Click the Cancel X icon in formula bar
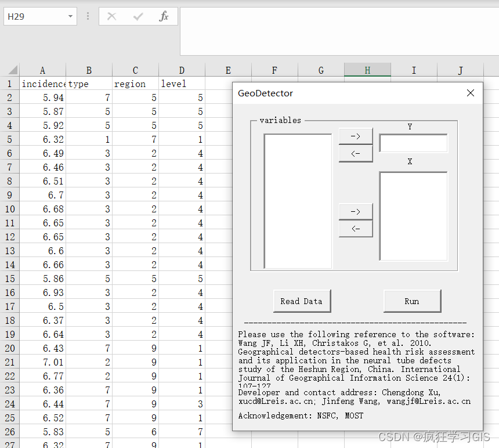499x448 pixels. [112, 16]
